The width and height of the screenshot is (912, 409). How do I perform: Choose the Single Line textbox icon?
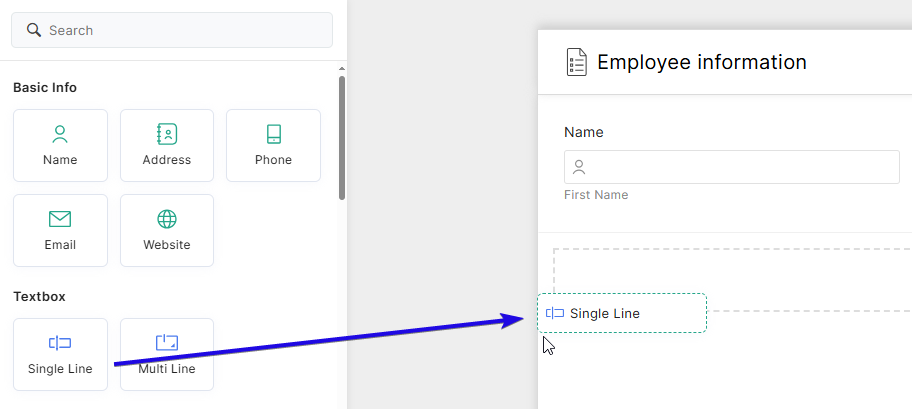tap(60, 343)
